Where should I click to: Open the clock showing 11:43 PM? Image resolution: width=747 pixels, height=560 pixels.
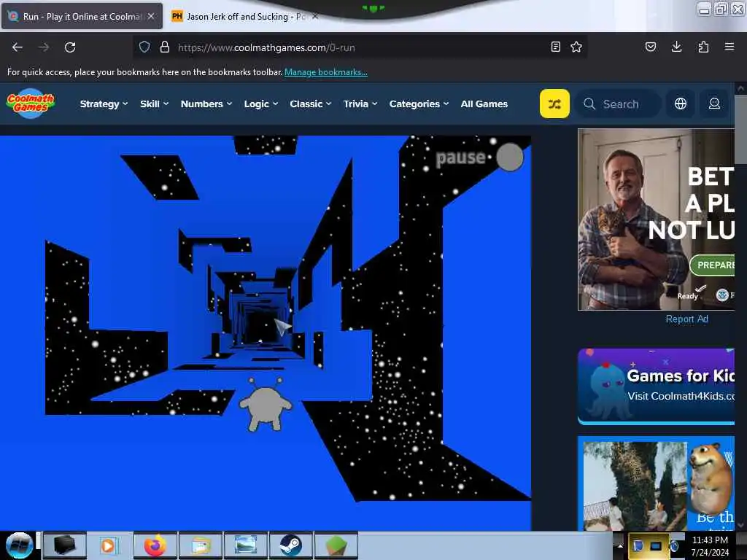pyautogui.click(x=710, y=545)
